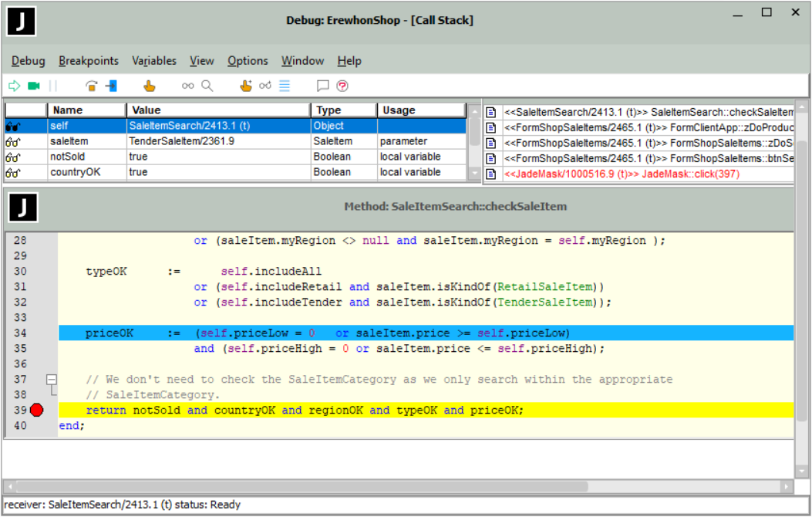Click the magnifying glass toolbar icon
Screen dimensions: 812x517
tap(207, 86)
